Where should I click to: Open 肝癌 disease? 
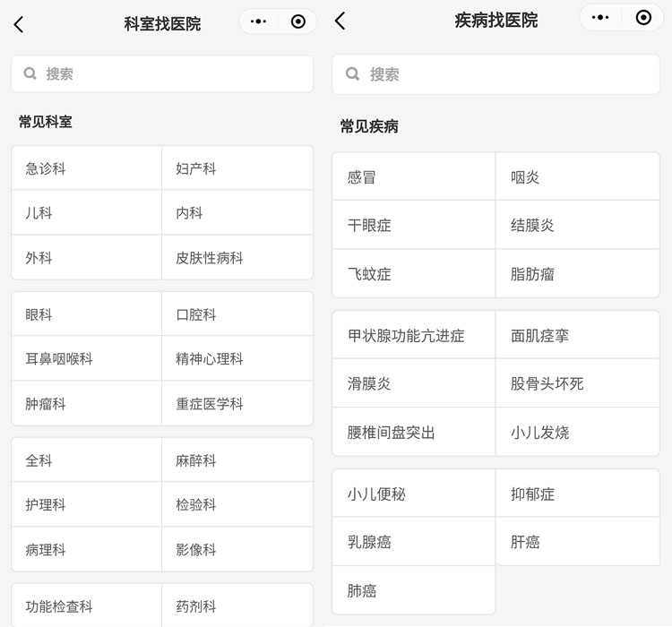pos(577,542)
